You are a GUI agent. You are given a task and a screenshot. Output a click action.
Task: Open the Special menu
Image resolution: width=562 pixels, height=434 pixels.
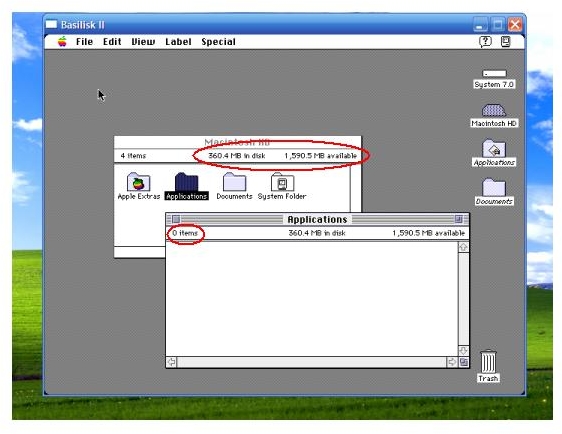point(218,42)
